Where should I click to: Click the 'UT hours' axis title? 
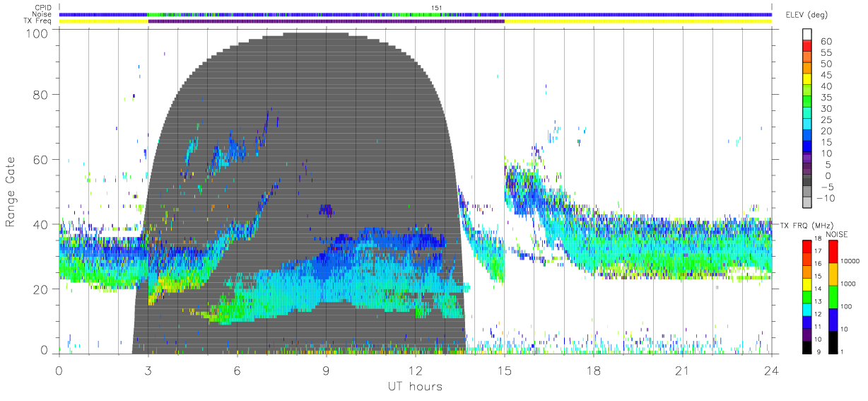[x=414, y=386]
